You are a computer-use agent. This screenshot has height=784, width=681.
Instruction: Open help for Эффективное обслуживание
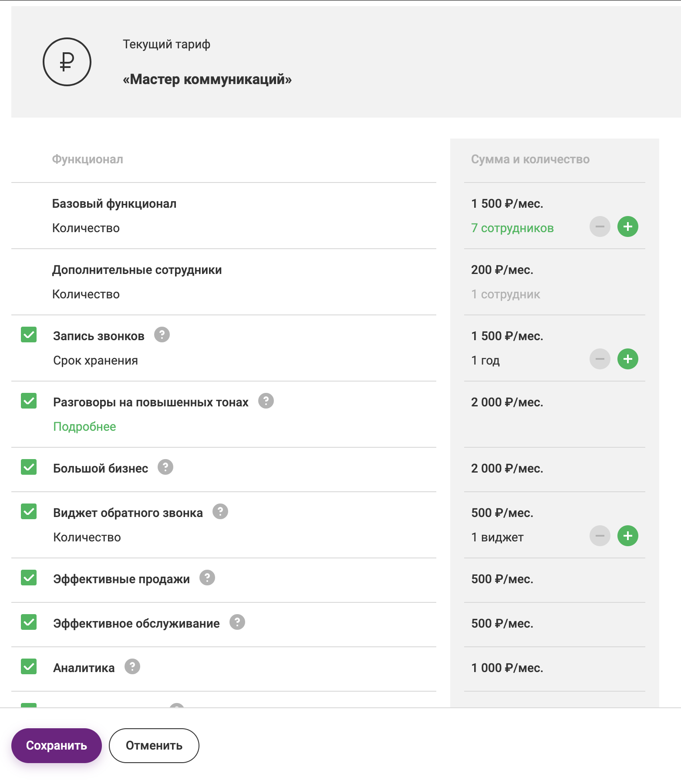click(237, 622)
